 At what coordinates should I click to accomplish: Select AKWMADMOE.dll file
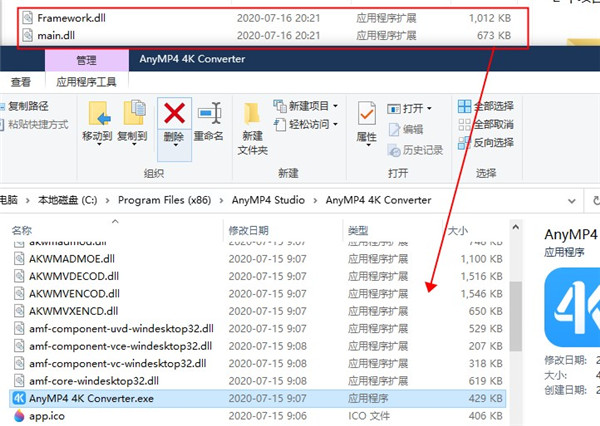point(257,259)
